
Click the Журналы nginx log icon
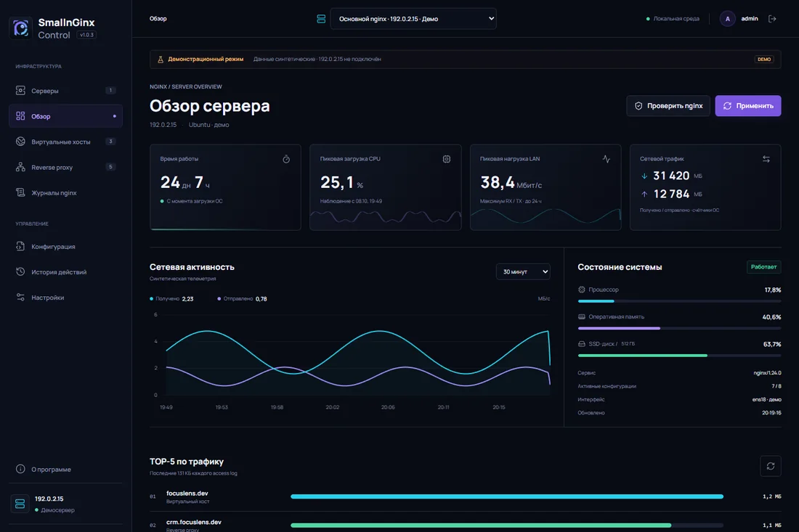(x=20, y=192)
